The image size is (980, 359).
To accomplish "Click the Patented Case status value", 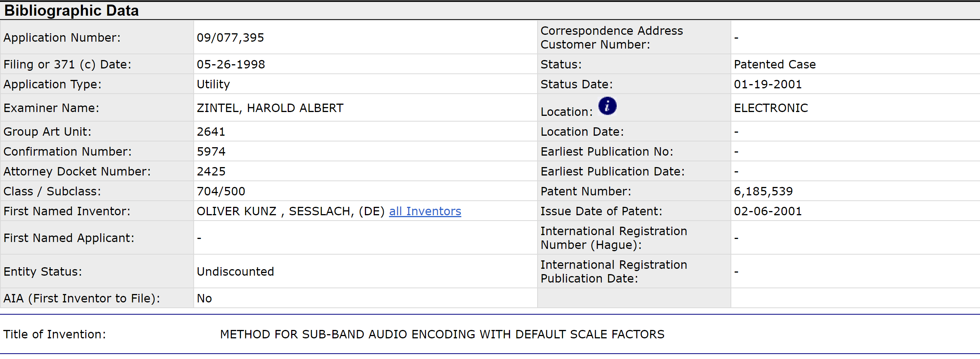I will 774,65.
